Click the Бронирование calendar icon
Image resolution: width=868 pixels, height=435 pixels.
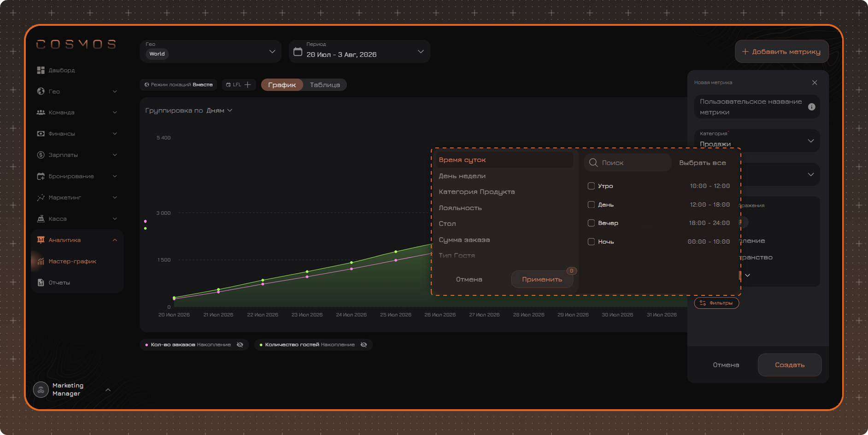coord(41,176)
